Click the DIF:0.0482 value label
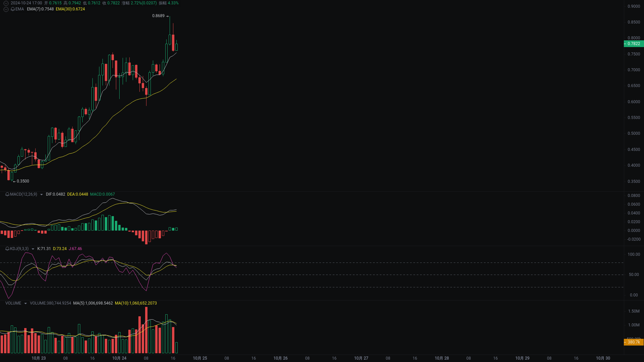This screenshot has width=644, height=362. [55, 194]
